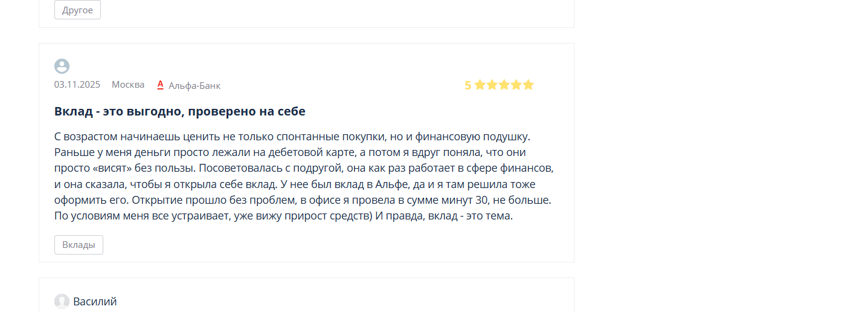Image resolution: width=868 pixels, height=312 pixels.
Task: Select the second rating star
Action: click(492, 85)
